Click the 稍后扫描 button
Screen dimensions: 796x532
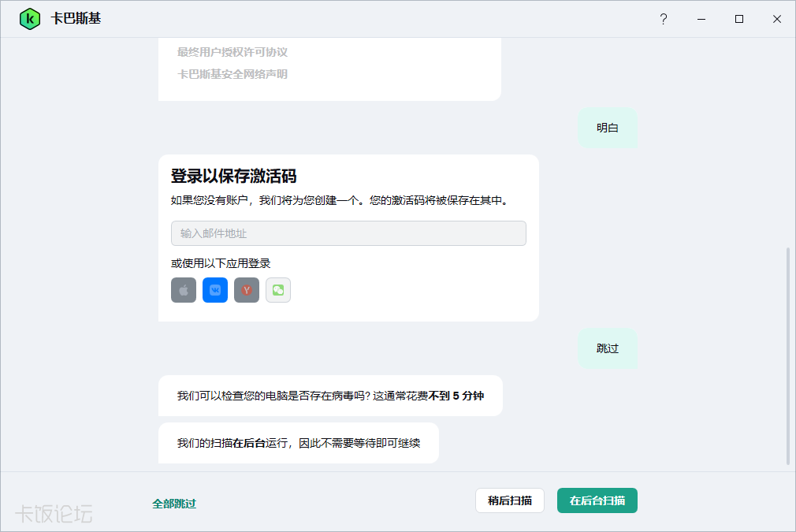510,500
